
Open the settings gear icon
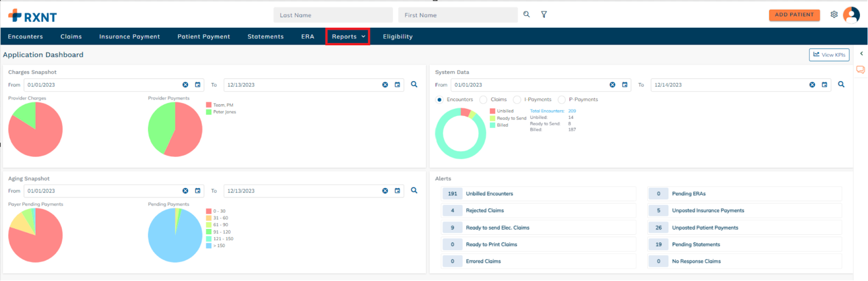point(834,15)
